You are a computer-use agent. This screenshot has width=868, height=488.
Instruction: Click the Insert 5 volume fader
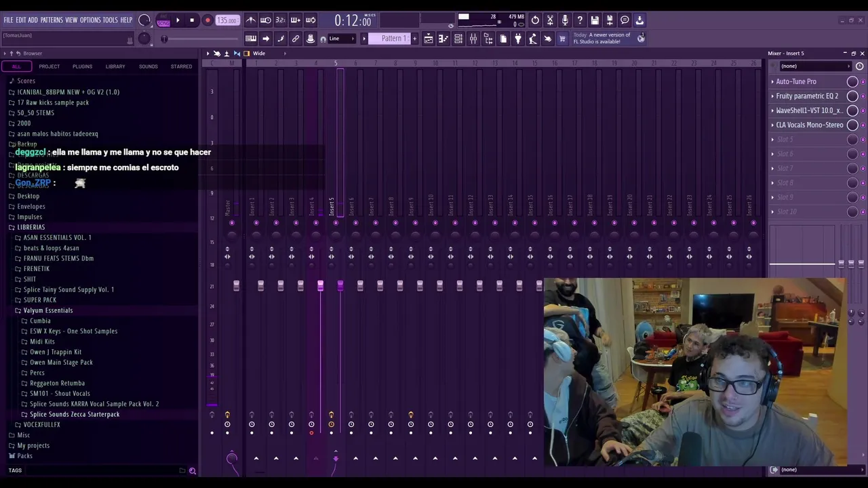340,287
